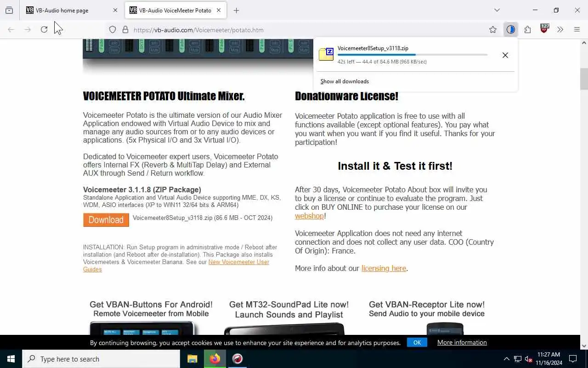The image size is (588, 368).
Task: Visit the webshop link
Action: pyautogui.click(x=309, y=216)
